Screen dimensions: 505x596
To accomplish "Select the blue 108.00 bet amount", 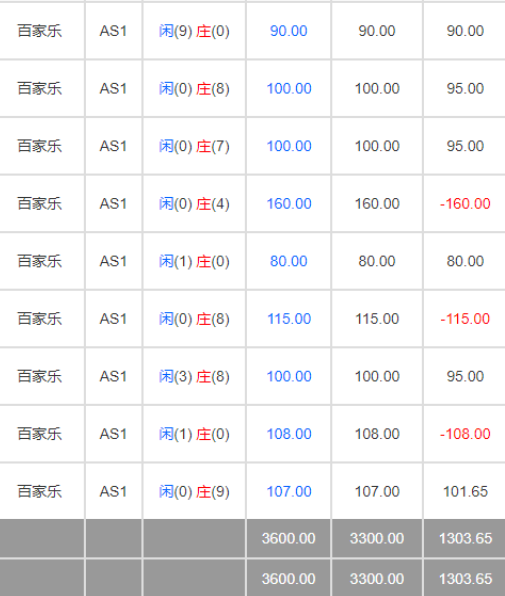I will pos(289,434).
